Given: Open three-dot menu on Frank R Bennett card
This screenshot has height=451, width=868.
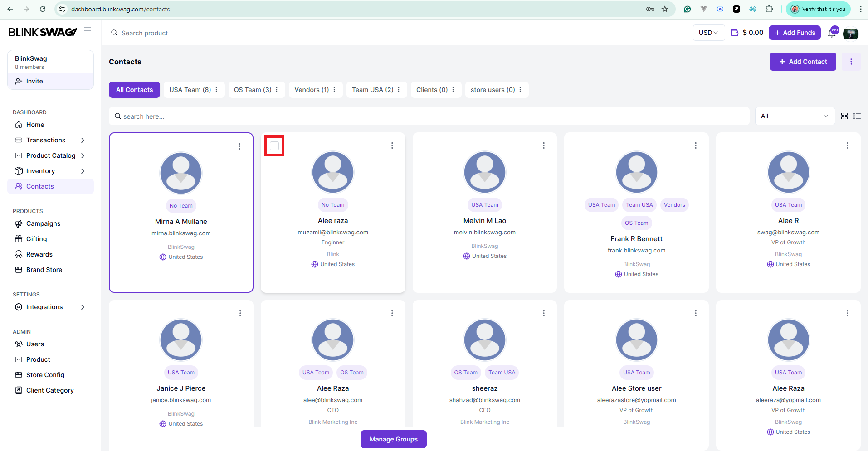Looking at the screenshot, I should point(696,145).
